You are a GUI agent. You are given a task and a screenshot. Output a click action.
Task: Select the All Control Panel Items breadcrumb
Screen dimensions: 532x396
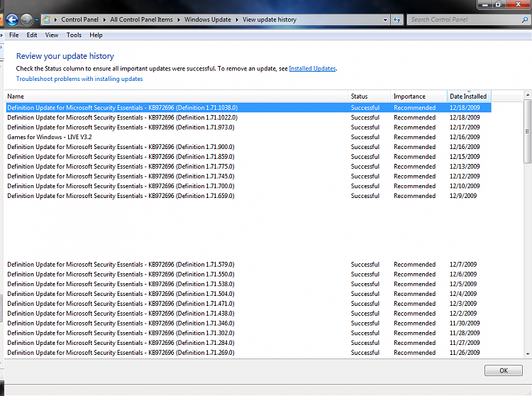coord(141,20)
